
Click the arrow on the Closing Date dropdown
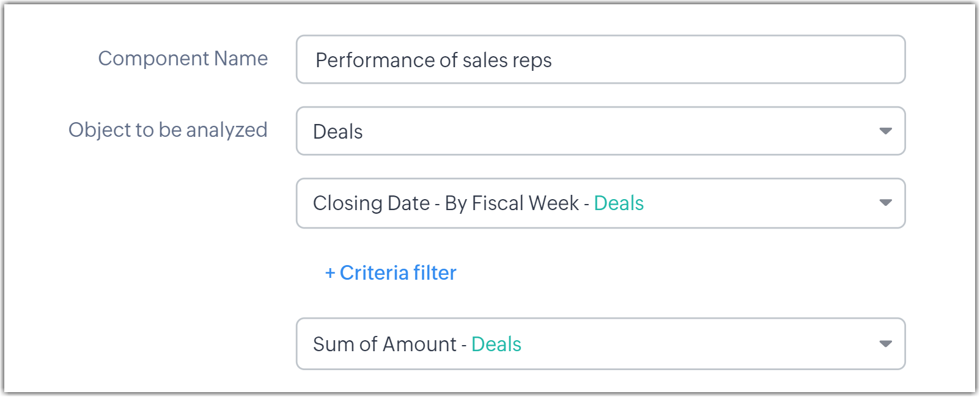(885, 203)
